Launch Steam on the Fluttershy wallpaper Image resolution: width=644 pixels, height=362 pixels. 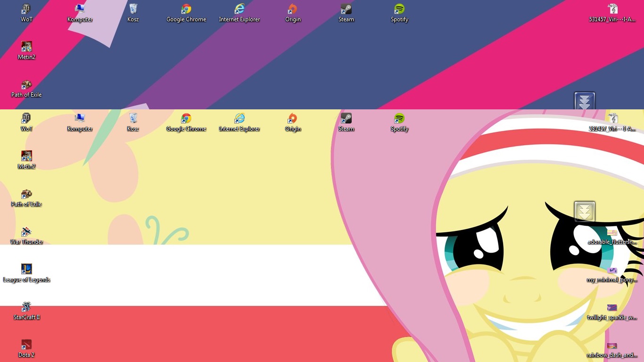(346, 122)
